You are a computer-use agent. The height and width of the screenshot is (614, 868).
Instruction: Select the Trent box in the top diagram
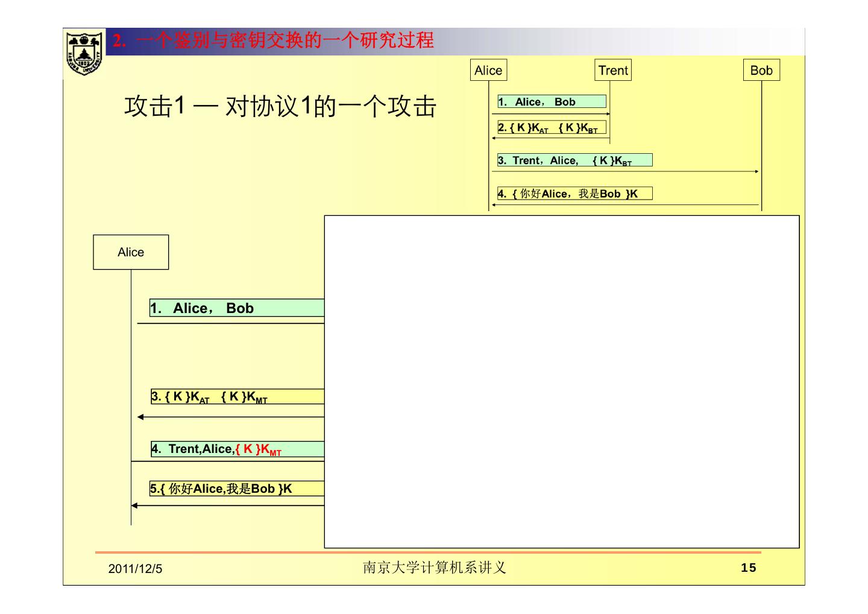(613, 70)
